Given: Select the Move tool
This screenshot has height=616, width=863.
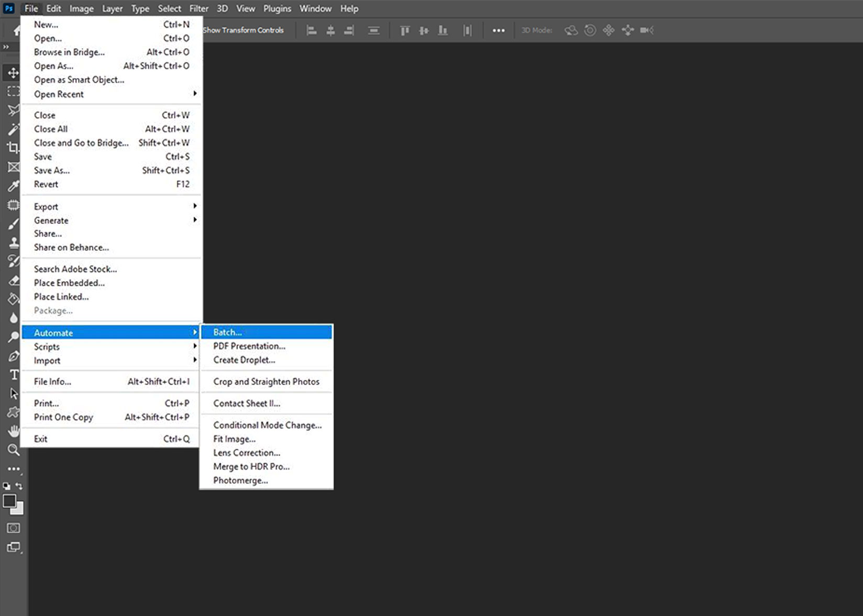Looking at the screenshot, I should click(13, 73).
